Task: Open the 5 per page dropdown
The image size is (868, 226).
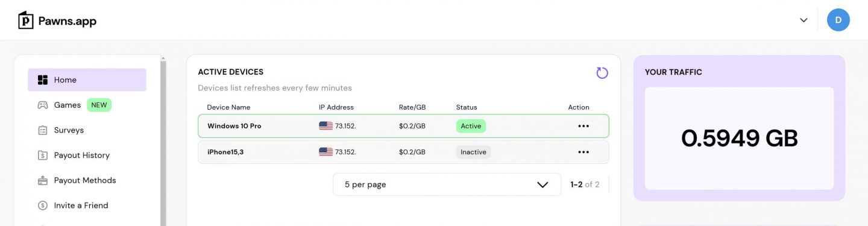Action: pyautogui.click(x=447, y=184)
